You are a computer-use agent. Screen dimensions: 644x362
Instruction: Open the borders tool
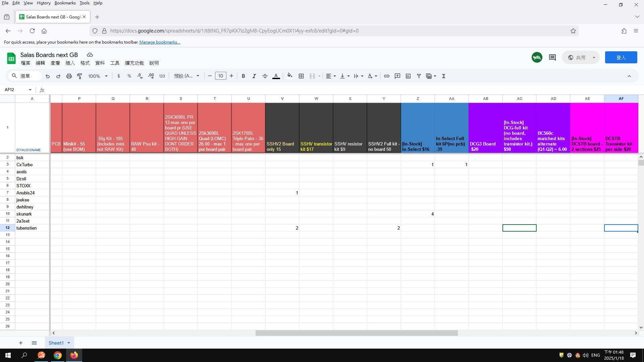(301, 76)
